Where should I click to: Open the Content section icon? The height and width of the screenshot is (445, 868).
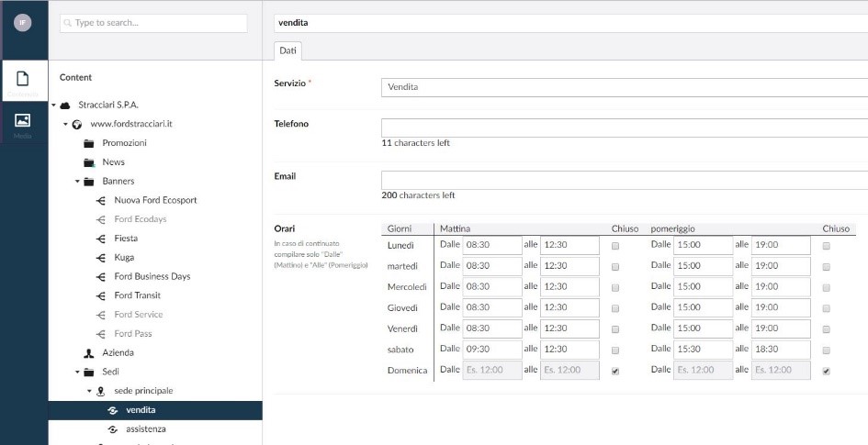(23, 79)
